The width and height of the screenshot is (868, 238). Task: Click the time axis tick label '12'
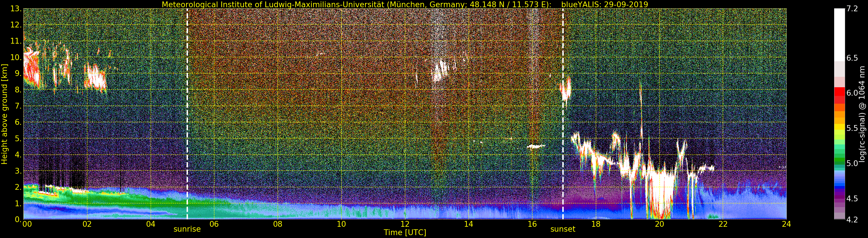point(405,224)
